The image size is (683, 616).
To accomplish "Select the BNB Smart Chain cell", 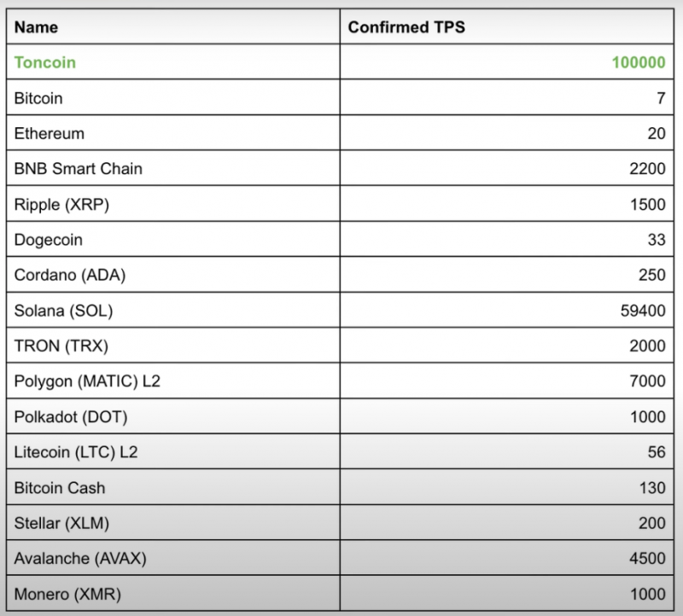I will click(173, 168).
